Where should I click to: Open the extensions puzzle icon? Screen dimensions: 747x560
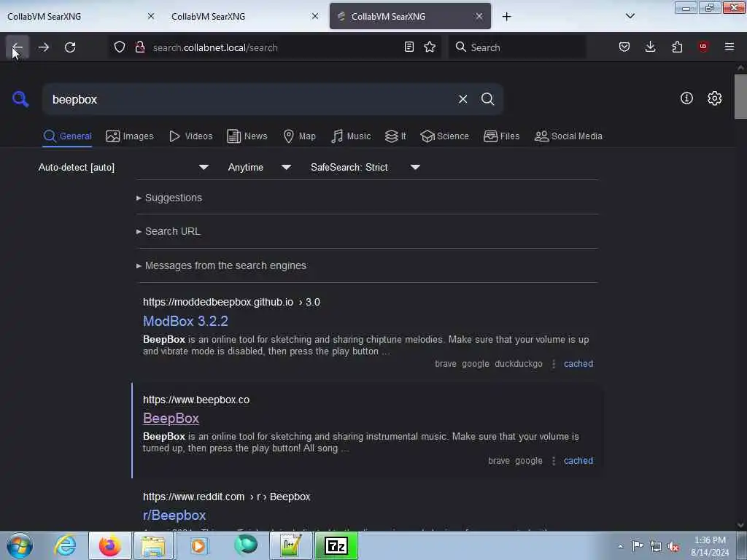point(677,47)
